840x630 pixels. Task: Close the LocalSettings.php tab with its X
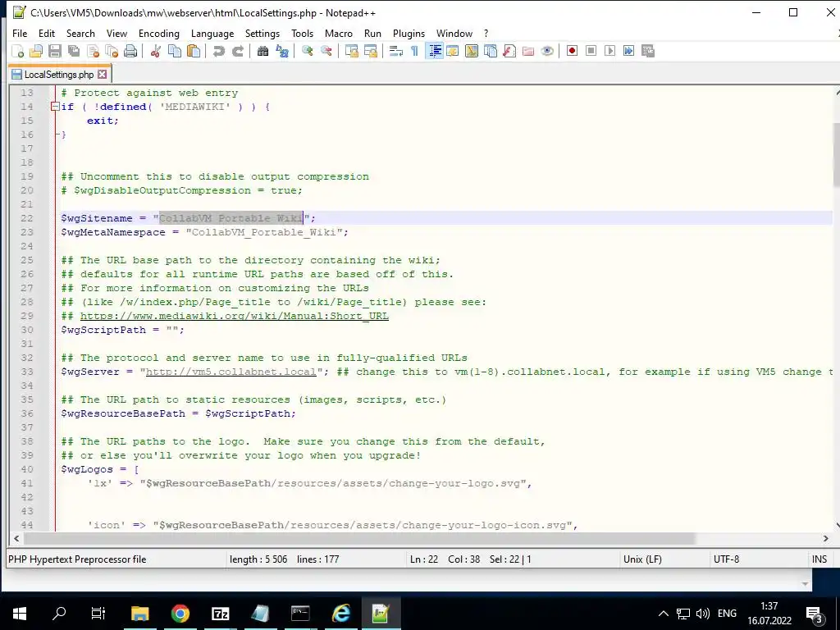click(x=103, y=75)
